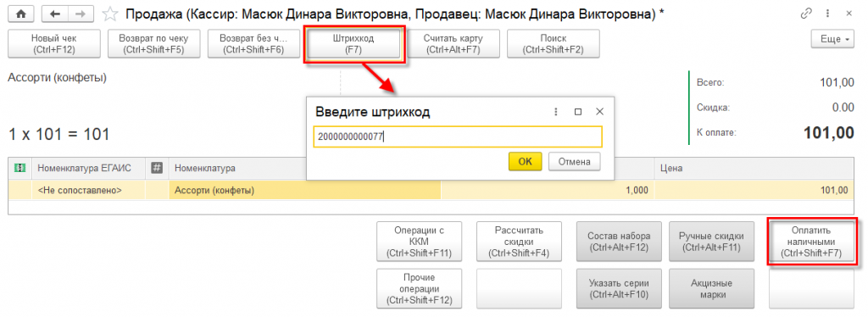Open 'Ручные скидки' button
Screen dimensions: 868x317
tap(711, 242)
